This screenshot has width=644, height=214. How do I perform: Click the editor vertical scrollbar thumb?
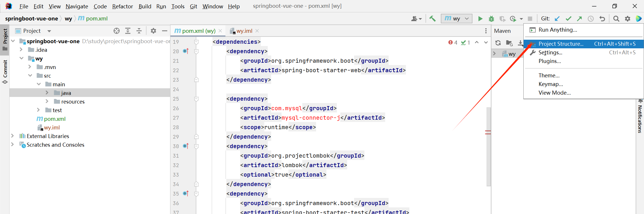[x=489, y=147]
